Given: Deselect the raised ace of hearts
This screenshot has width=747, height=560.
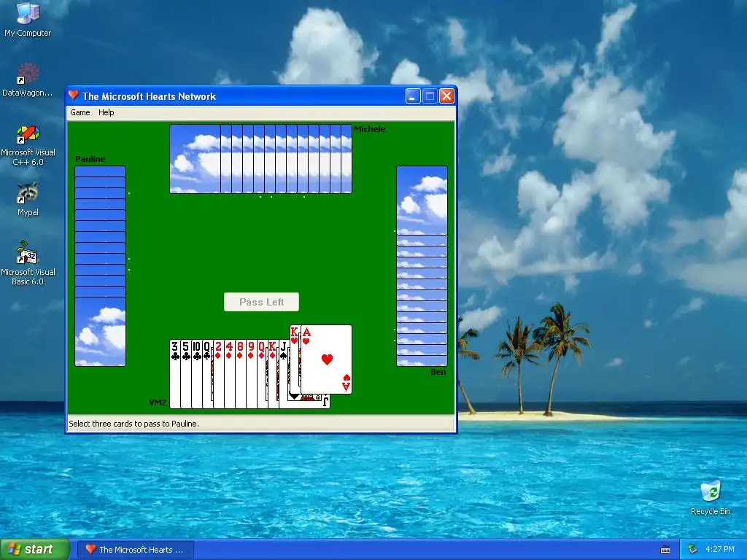Looking at the screenshot, I should coord(326,359).
